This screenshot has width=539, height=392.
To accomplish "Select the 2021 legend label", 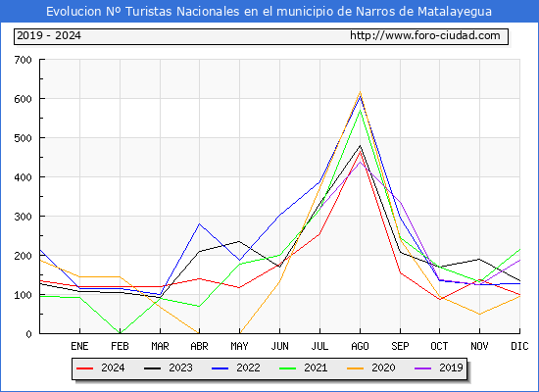I will tap(316, 367).
